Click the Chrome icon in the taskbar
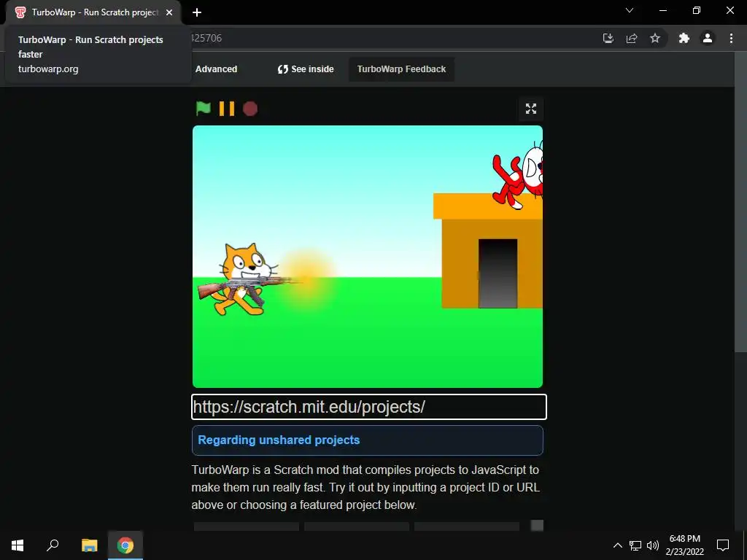 tap(125, 545)
